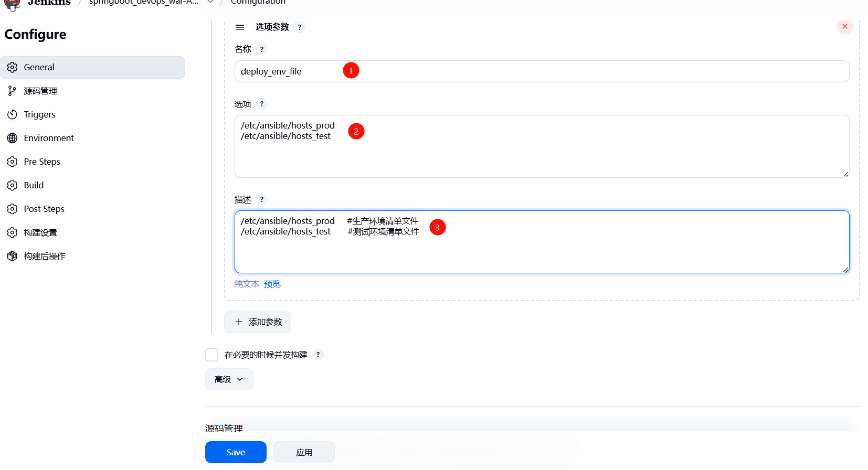
Task: Enable 在必要的时候并发构建 checkbox
Action: pyautogui.click(x=212, y=355)
